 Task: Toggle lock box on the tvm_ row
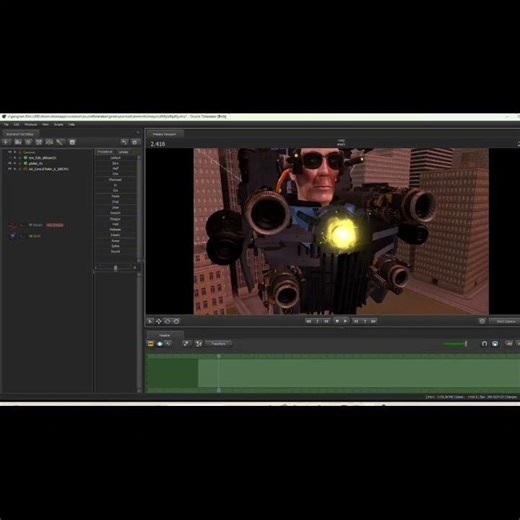[x=20, y=158]
